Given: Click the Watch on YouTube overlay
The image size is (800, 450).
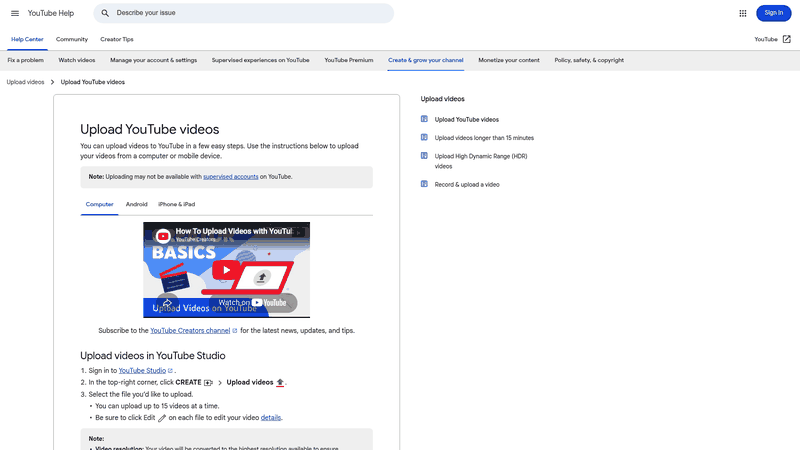Looking at the screenshot, I should [x=253, y=303].
